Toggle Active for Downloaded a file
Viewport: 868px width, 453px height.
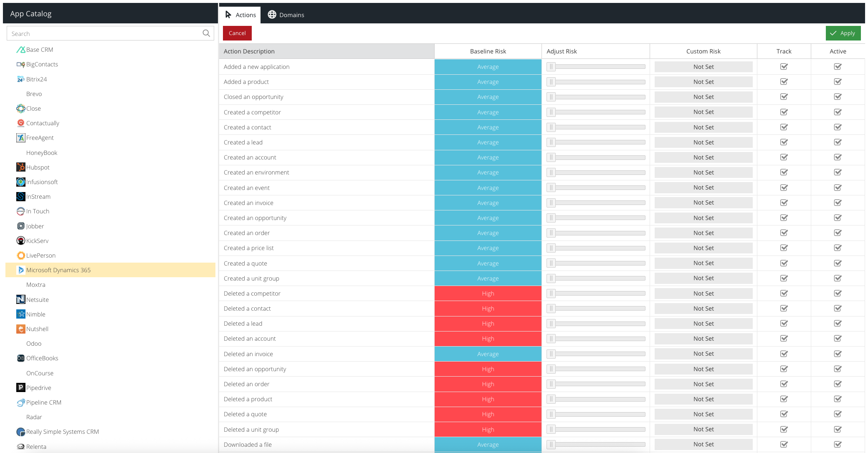coord(838,445)
